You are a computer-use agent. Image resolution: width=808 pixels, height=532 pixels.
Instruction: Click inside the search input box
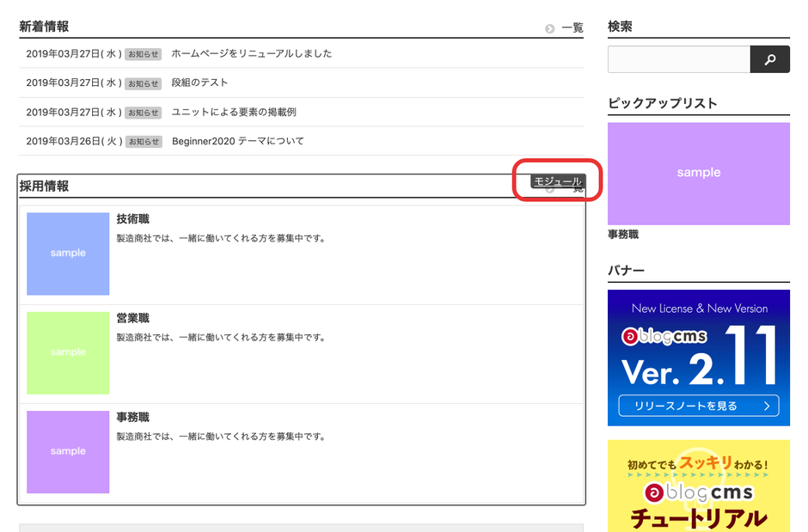(679, 58)
